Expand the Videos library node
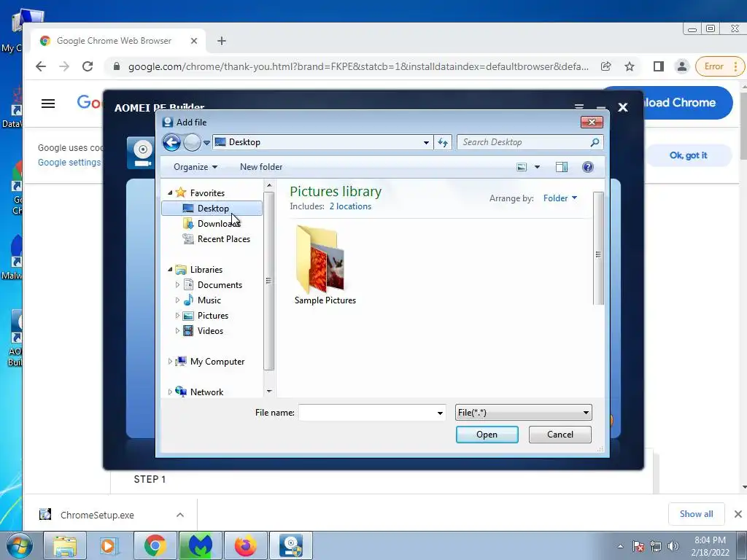Screen dimensions: 747x560 tap(177, 330)
